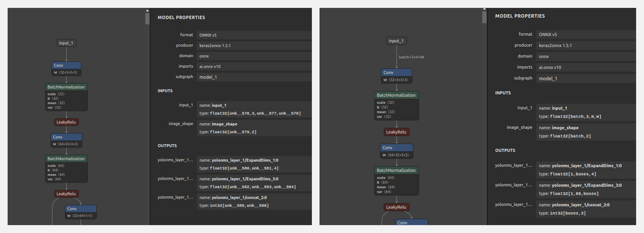The image size is (644, 233).
Task: Click name image_shape row in right panel
Action: point(586,128)
